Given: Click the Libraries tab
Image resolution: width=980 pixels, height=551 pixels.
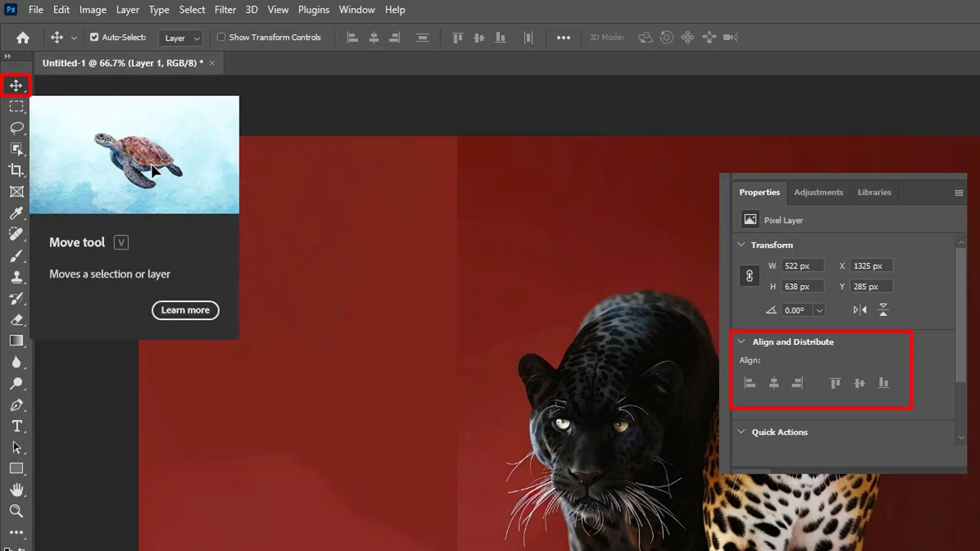Looking at the screenshot, I should pos(874,192).
